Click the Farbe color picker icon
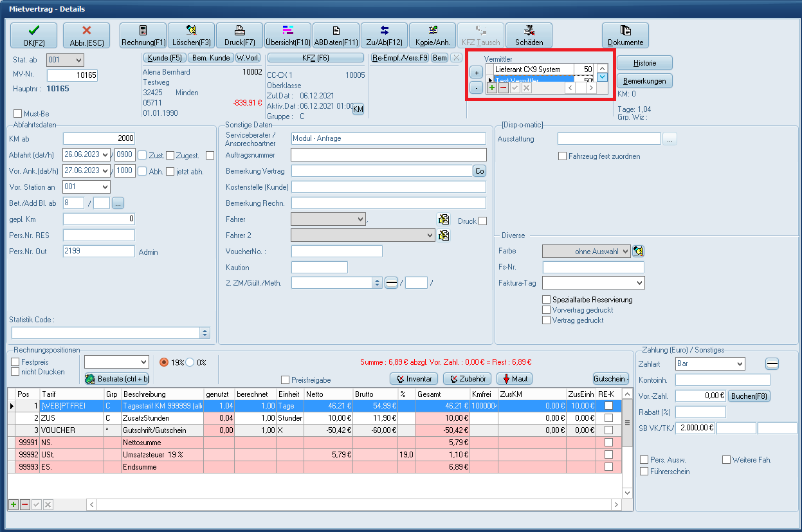 coord(638,251)
